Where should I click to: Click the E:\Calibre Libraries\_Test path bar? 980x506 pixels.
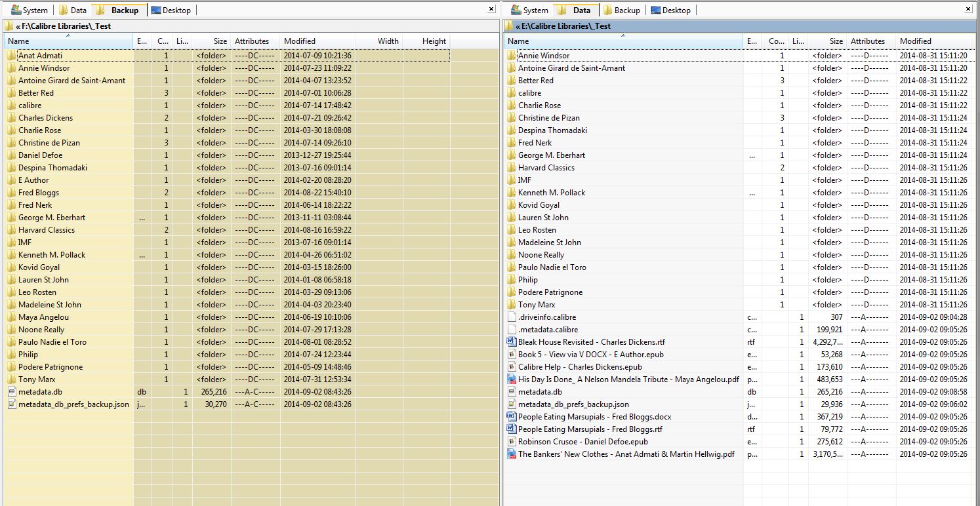739,26
